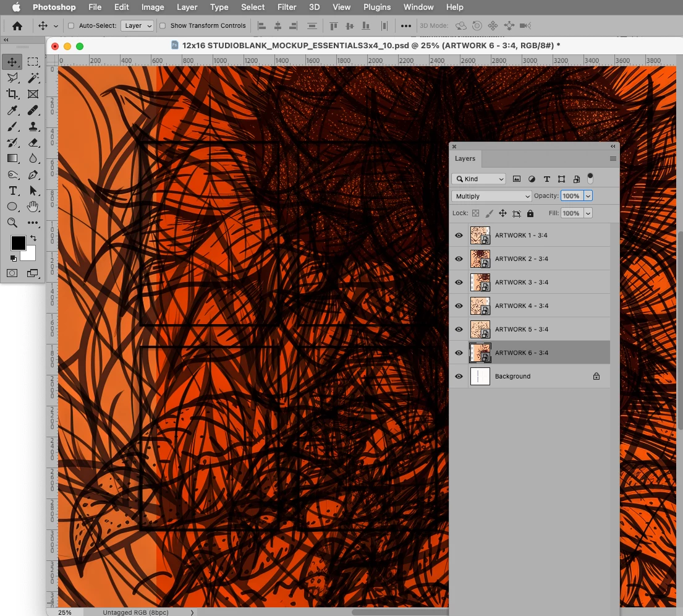Hide the ARTWORK 6 - 3:4 layer
Screen dimensions: 683x616
click(x=459, y=353)
